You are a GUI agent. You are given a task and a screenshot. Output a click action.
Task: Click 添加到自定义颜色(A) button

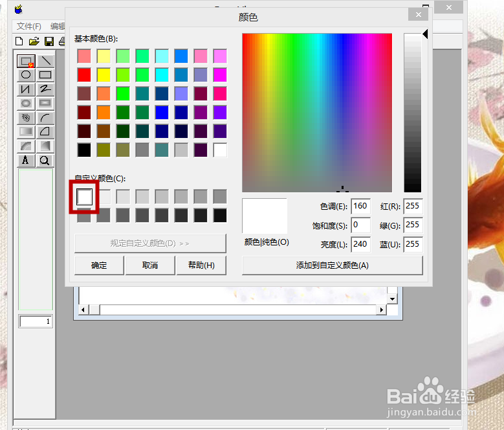333,266
